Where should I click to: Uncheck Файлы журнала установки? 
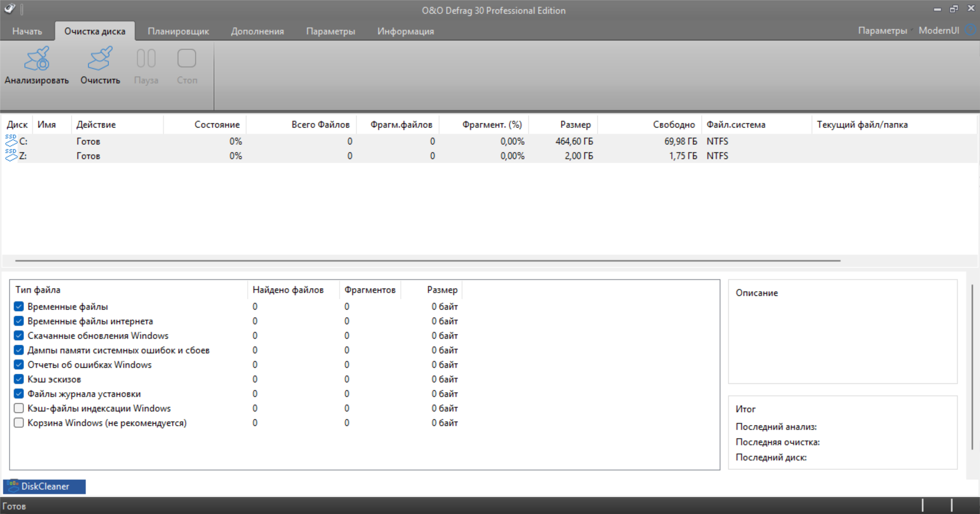tap(19, 394)
